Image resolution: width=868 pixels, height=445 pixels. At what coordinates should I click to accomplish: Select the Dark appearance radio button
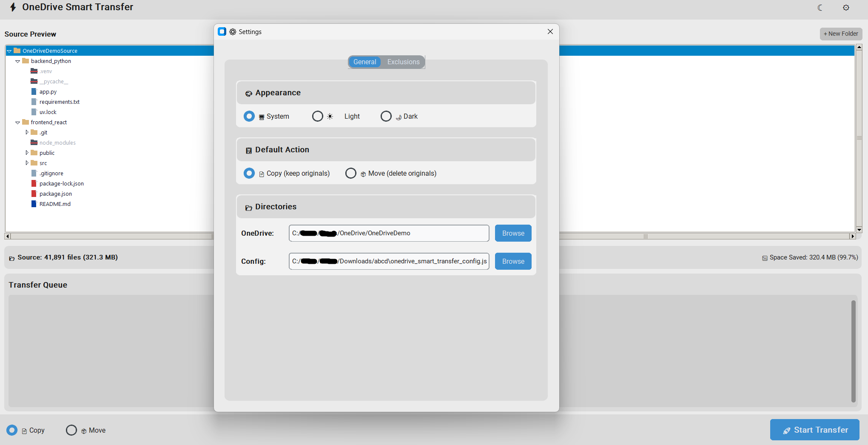(386, 116)
